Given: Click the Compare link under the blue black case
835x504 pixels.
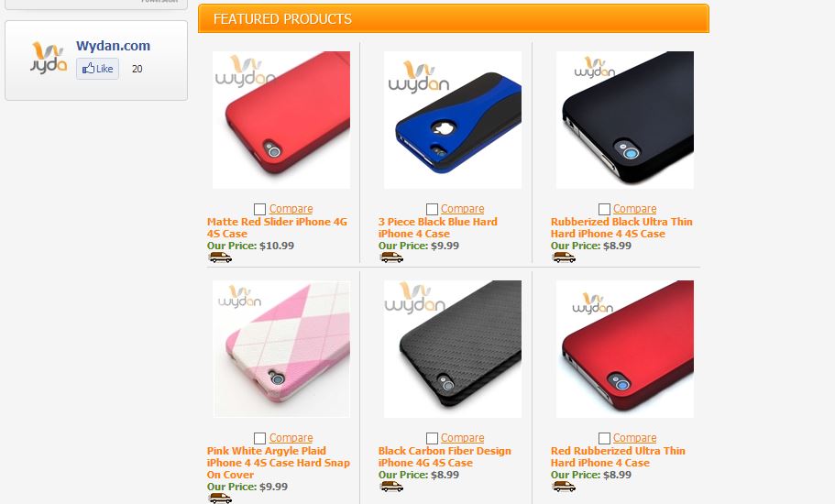Looking at the screenshot, I should [462, 209].
